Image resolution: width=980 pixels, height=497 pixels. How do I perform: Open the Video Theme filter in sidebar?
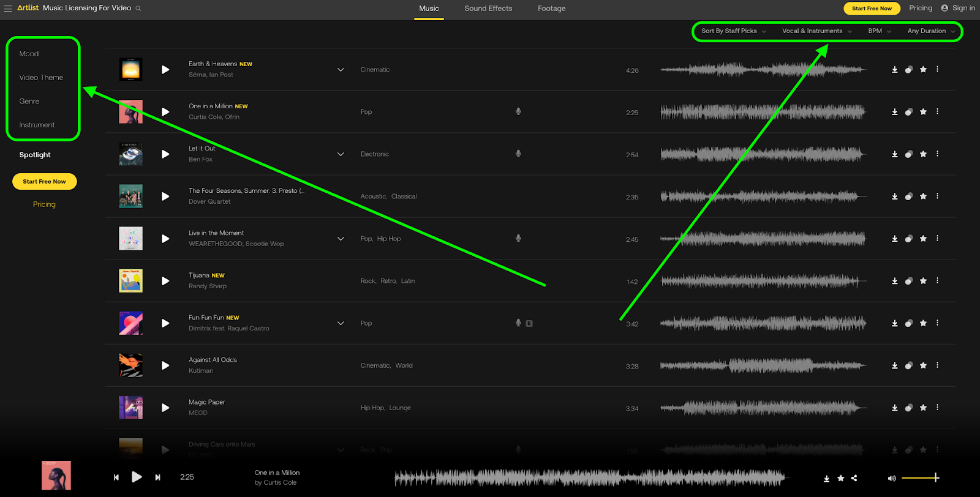click(41, 78)
